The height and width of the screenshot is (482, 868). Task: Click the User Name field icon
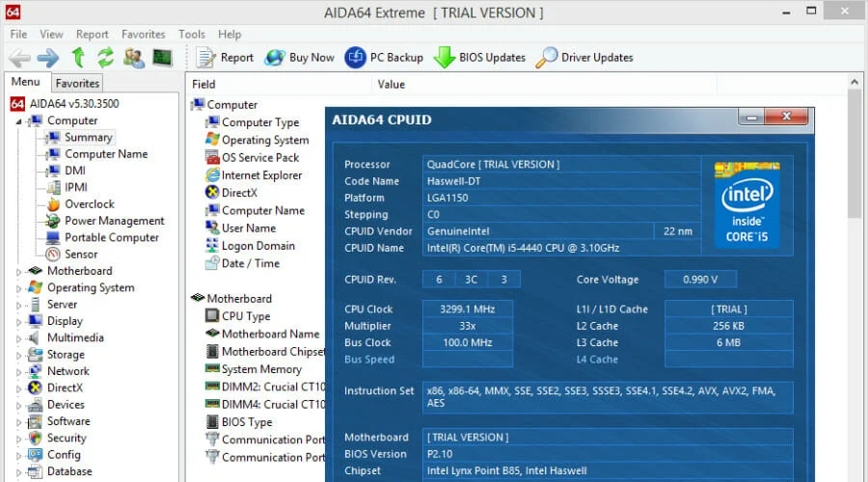tap(212, 228)
